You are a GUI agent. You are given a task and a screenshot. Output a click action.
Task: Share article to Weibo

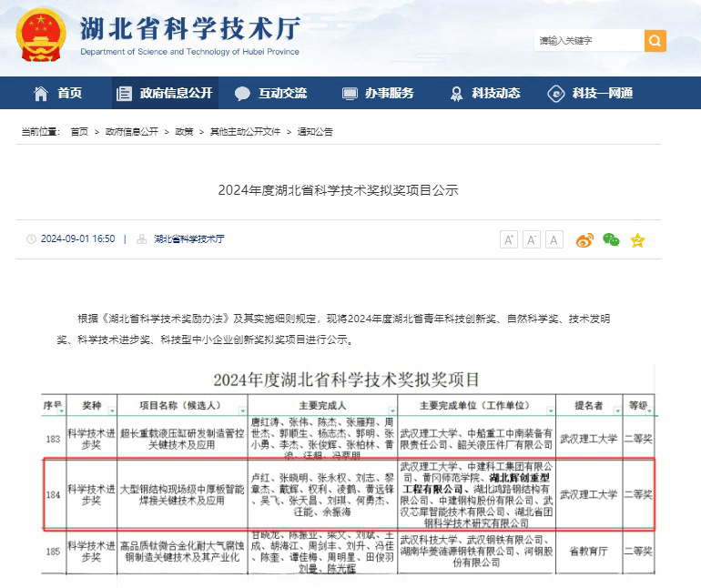tap(584, 240)
